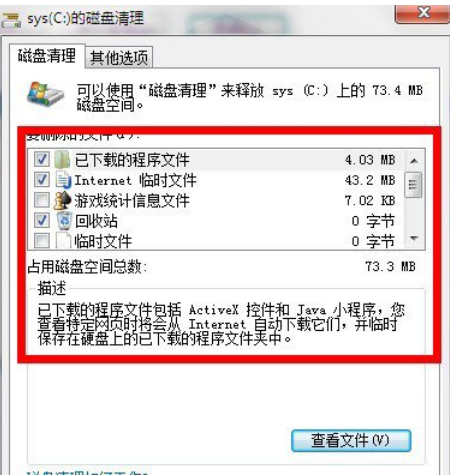450x475 pixels.
Task: Click the file list scrollbar thumb
Action: pyautogui.click(x=413, y=184)
